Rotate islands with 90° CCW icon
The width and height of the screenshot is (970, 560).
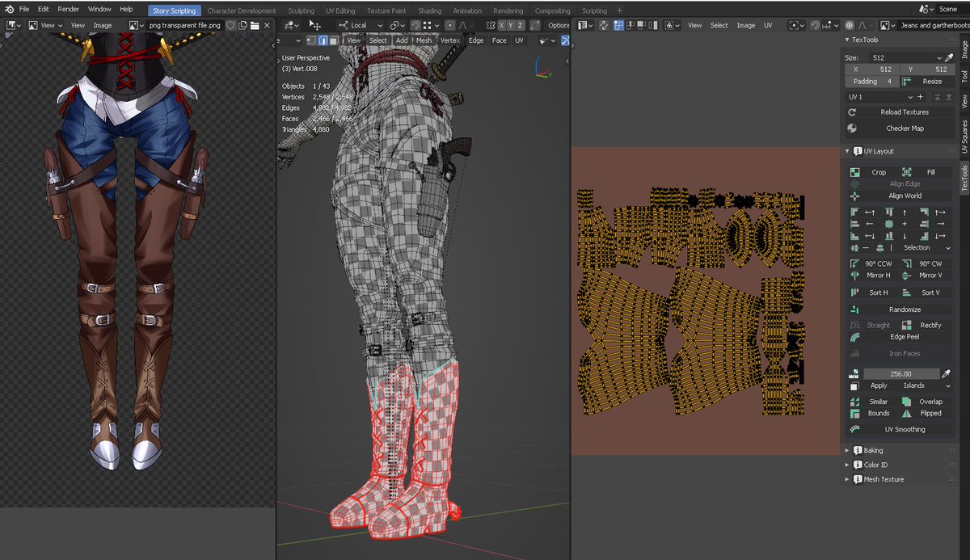pos(855,264)
